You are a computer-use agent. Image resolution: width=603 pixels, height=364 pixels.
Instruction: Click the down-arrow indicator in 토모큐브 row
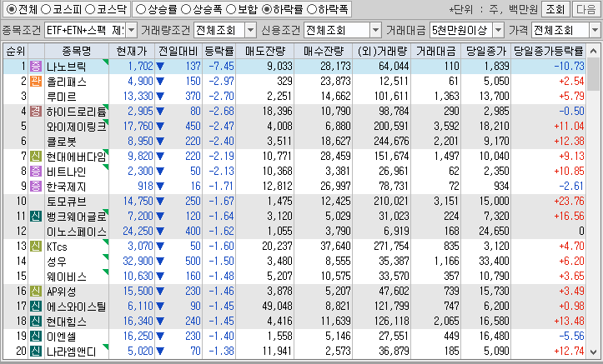coord(160,202)
